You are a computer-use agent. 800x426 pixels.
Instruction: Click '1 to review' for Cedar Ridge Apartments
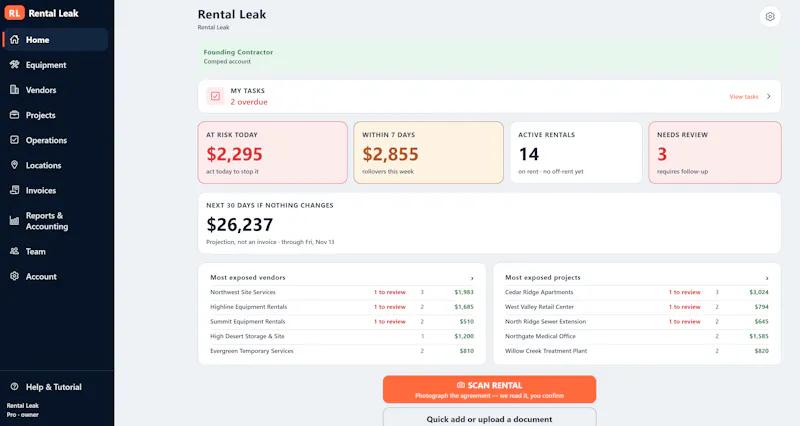[x=685, y=292]
